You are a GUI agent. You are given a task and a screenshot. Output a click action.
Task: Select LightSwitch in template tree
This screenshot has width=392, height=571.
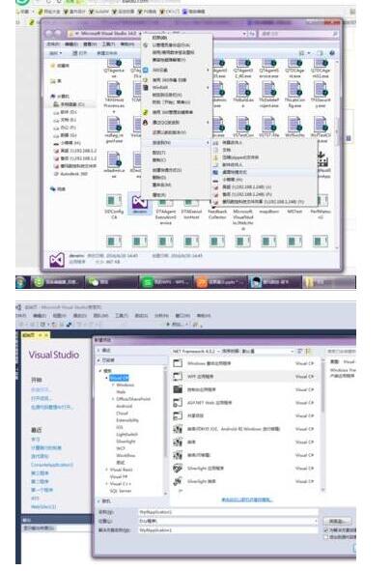(x=126, y=435)
